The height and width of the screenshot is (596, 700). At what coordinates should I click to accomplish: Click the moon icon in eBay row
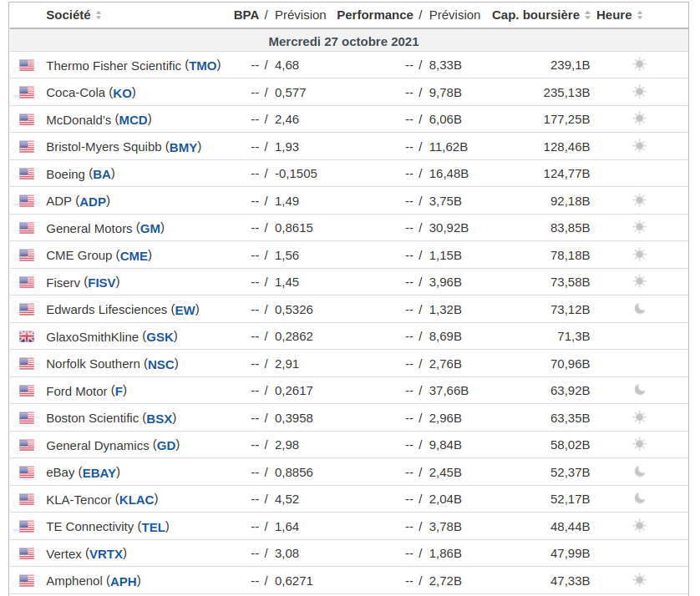tap(640, 472)
